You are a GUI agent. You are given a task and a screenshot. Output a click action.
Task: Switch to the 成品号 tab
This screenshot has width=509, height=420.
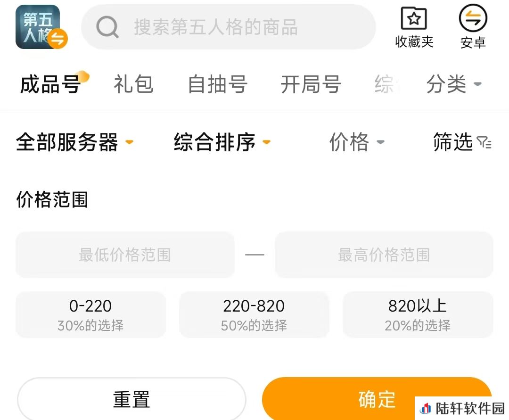(x=50, y=84)
